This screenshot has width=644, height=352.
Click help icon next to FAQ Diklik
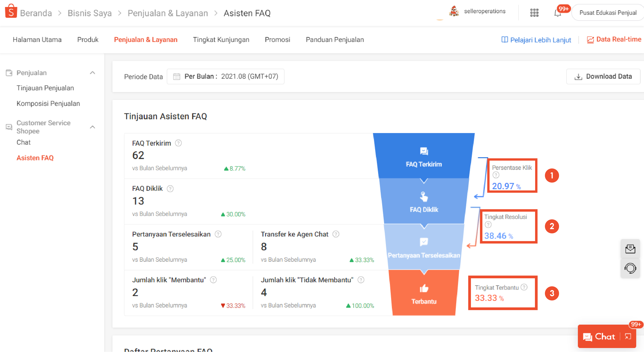[x=170, y=189]
